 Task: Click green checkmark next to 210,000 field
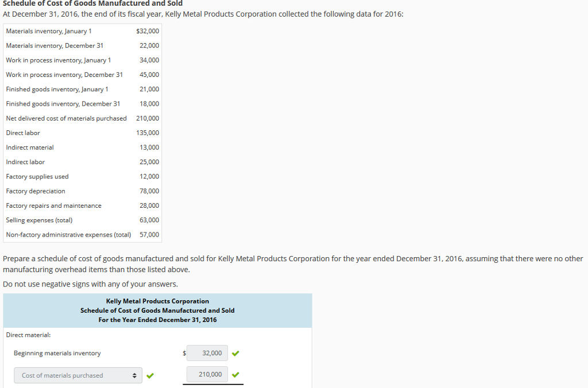point(235,374)
